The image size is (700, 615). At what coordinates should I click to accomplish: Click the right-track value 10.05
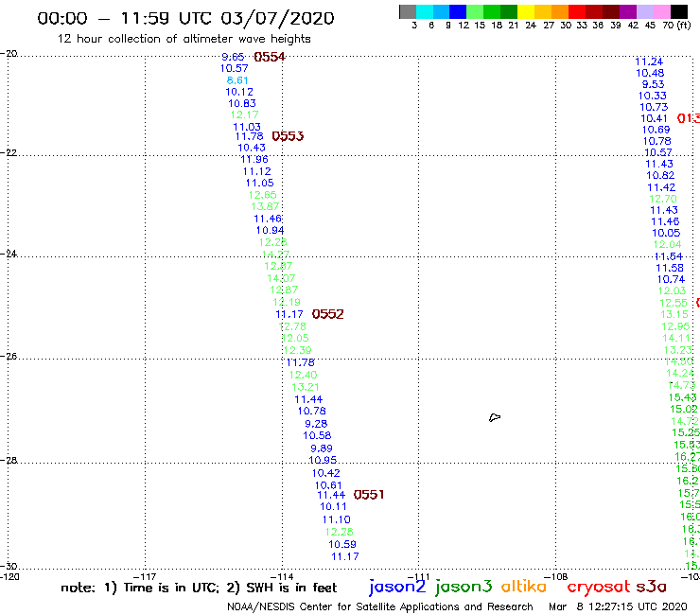pos(666,233)
